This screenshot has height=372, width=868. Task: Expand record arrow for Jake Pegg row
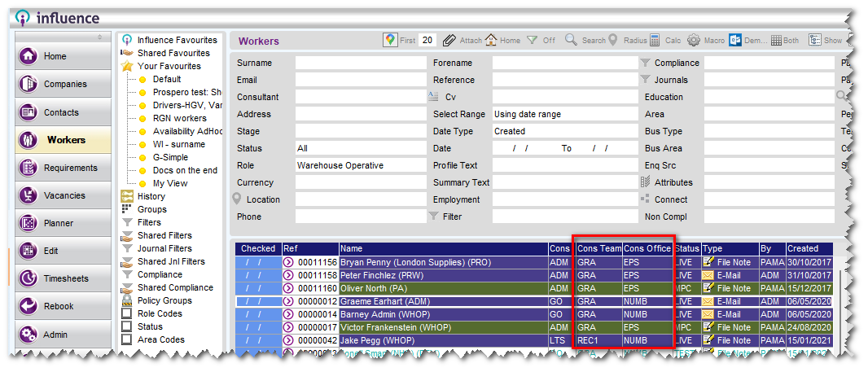(x=288, y=340)
